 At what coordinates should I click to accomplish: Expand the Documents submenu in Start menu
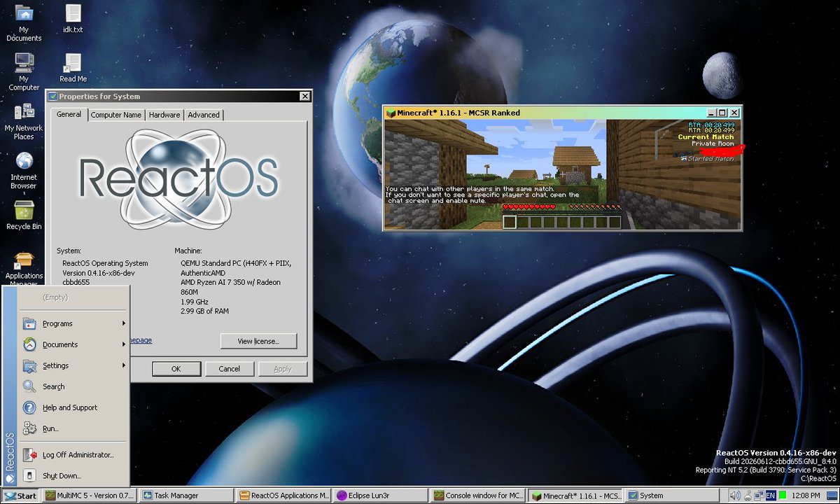[73, 344]
